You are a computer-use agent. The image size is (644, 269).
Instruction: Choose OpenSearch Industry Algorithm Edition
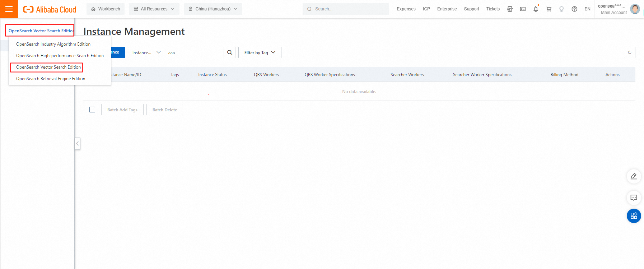(53, 44)
